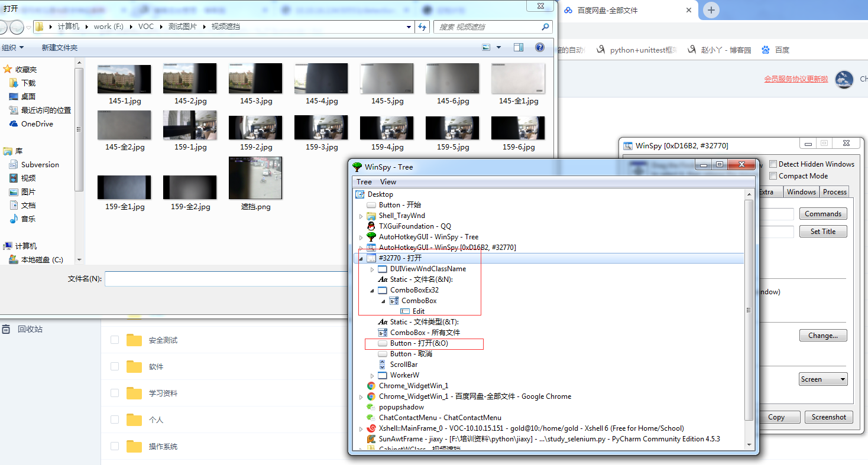
Task: Open the 组织 dropdown menu
Action: [x=12, y=48]
